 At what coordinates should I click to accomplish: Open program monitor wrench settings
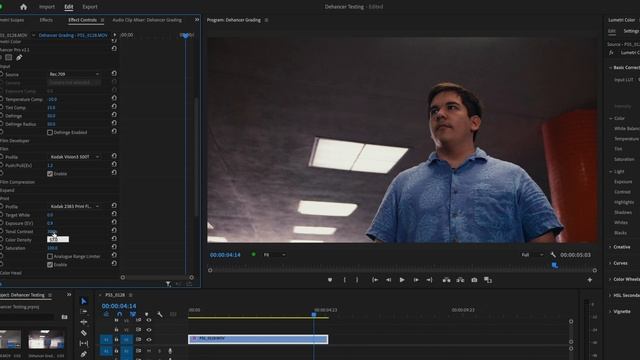tap(553, 255)
